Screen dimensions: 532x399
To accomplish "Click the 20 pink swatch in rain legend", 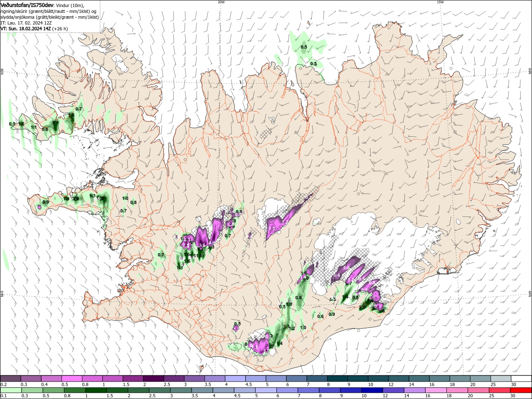I will [x=479, y=390].
